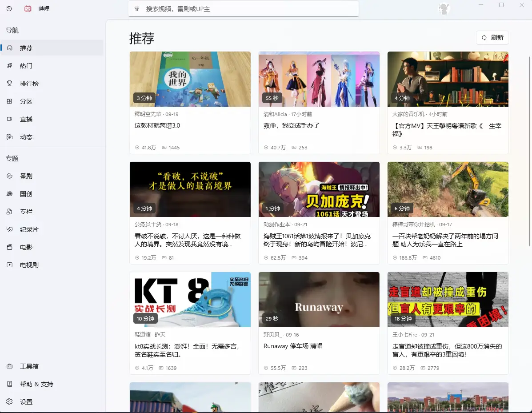The height and width of the screenshot is (413, 532).
Task: Click the 推荐 home icon in sidebar
Action: tap(9, 48)
